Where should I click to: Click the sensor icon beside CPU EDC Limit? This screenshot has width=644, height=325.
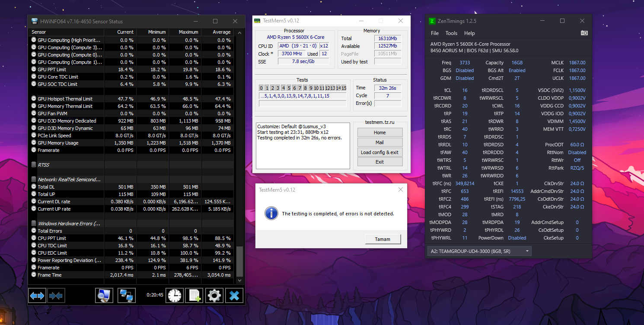click(34, 253)
